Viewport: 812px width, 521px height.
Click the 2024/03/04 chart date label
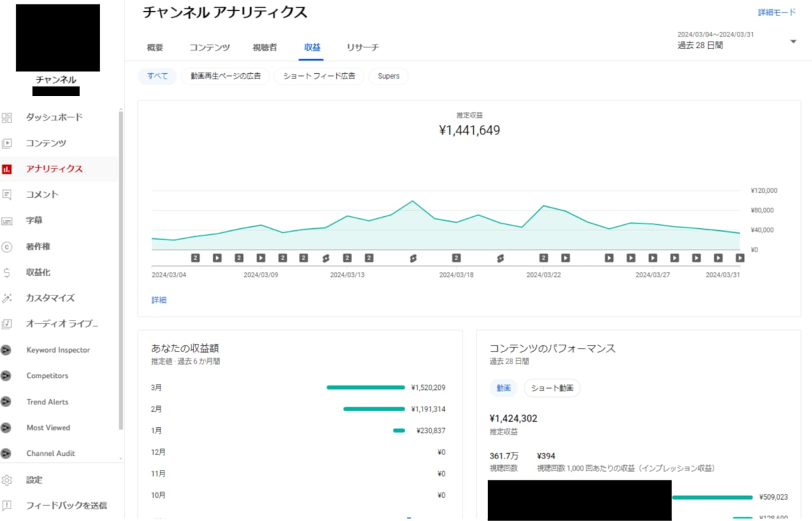(x=169, y=274)
